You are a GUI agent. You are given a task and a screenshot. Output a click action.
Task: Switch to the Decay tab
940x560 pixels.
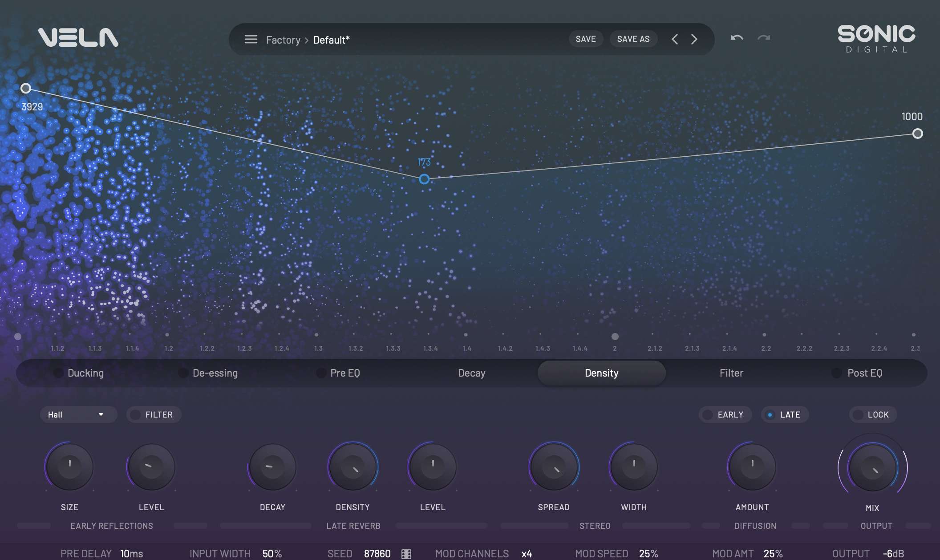point(472,373)
